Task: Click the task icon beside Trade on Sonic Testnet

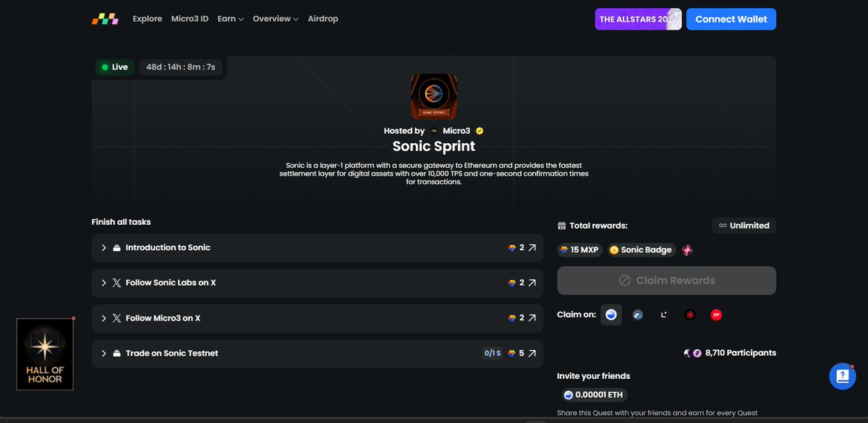Action: tap(116, 354)
